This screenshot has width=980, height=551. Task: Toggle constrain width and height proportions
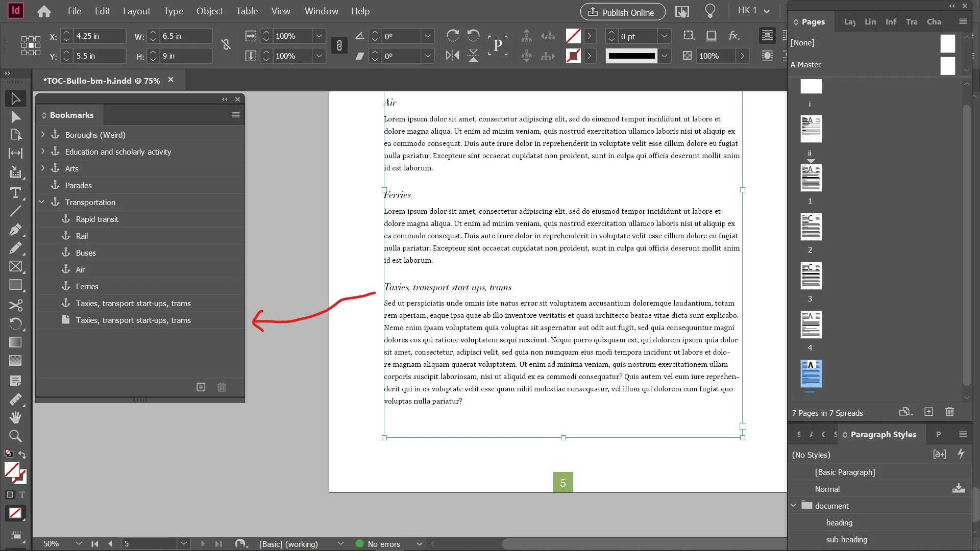tap(226, 45)
